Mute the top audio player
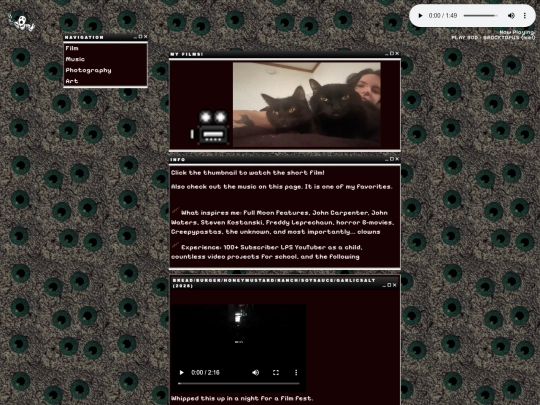This screenshot has height=405, width=540. 511,15
